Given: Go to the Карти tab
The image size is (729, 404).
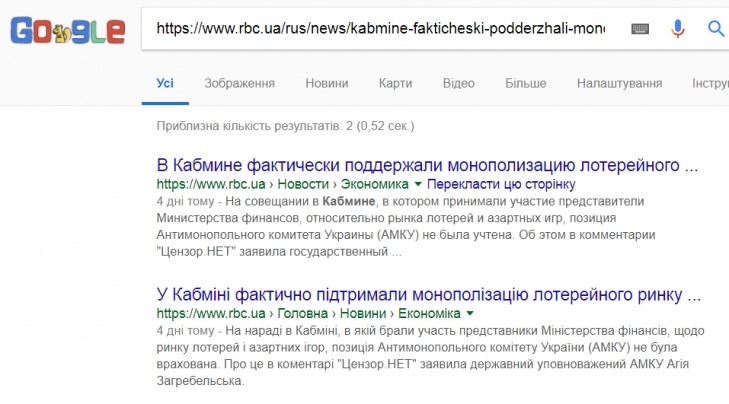Looking at the screenshot, I should pyautogui.click(x=395, y=83).
